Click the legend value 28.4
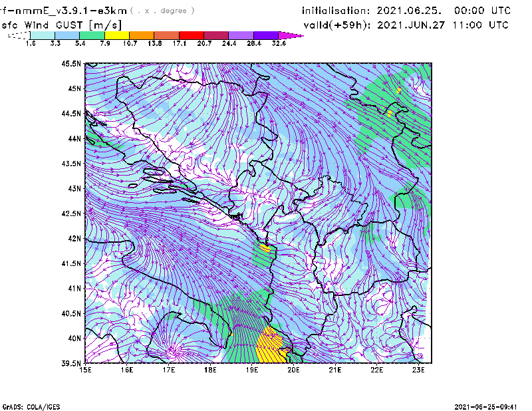Image resolution: width=532 pixels, height=411 pixels. click(254, 43)
